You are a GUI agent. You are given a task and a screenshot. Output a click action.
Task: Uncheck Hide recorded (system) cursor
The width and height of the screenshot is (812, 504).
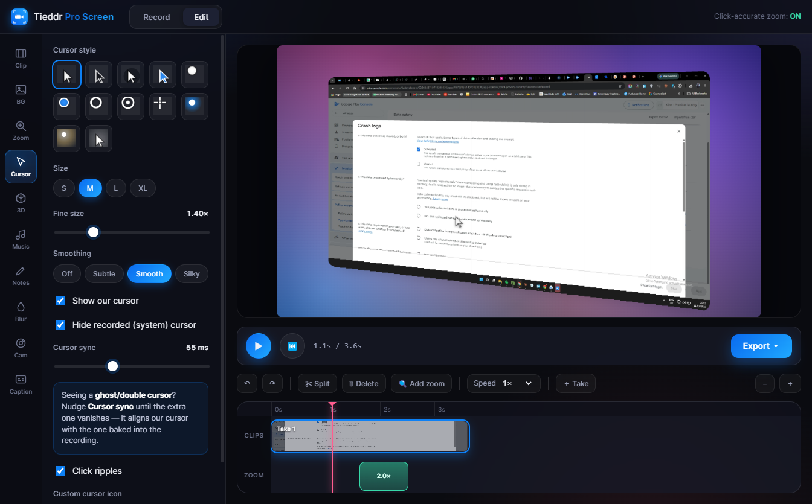click(x=60, y=325)
